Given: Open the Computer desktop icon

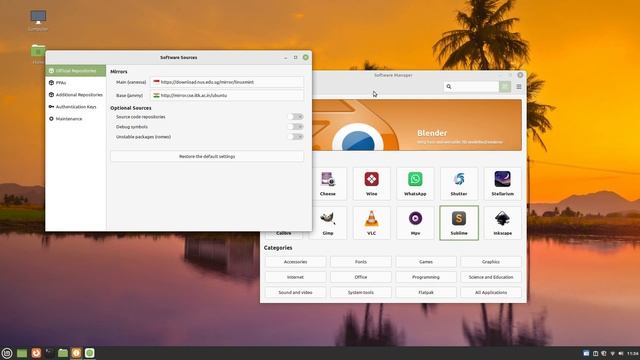Looking at the screenshot, I should pos(38,20).
